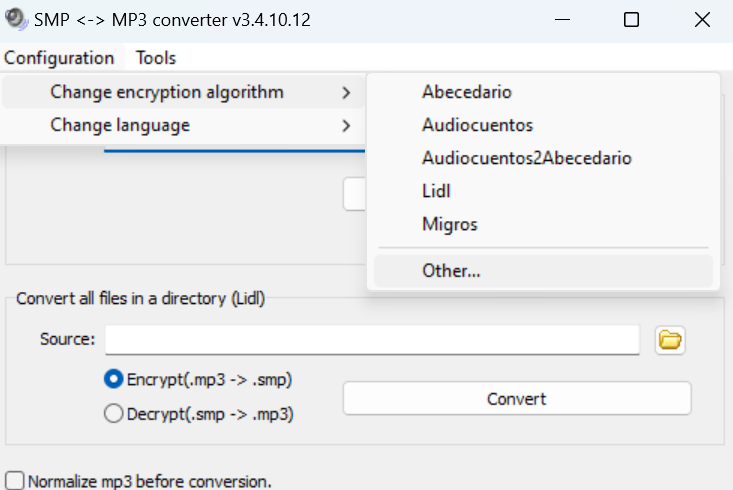This screenshot has height=490, width=733.
Task: Enable Normalize mp3 before conversion checkbox
Action: pyautogui.click(x=15, y=481)
